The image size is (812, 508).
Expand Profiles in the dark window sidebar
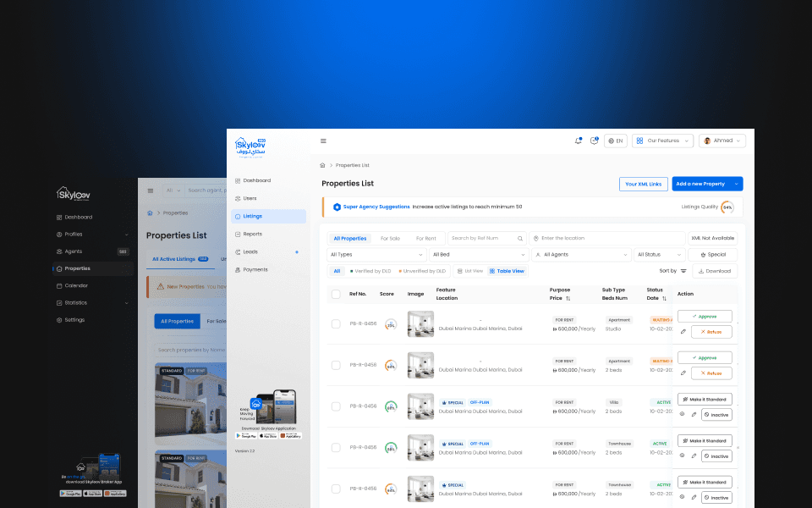[x=127, y=235]
